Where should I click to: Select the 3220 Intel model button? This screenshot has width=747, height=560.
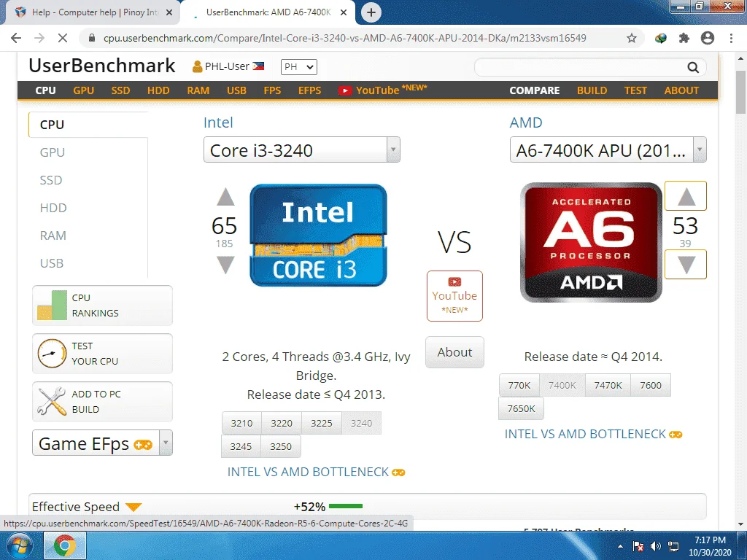point(282,423)
